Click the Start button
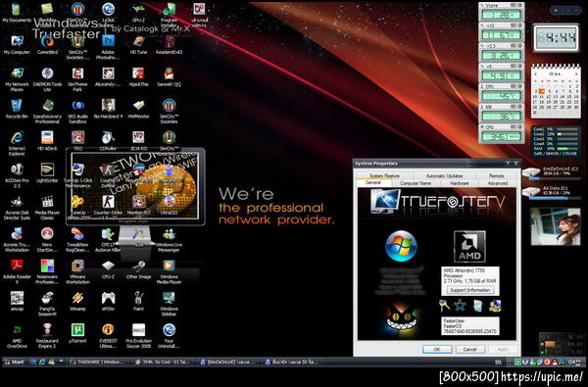Image resolution: width=588 pixels, height=387 pixels. point(14,362)
